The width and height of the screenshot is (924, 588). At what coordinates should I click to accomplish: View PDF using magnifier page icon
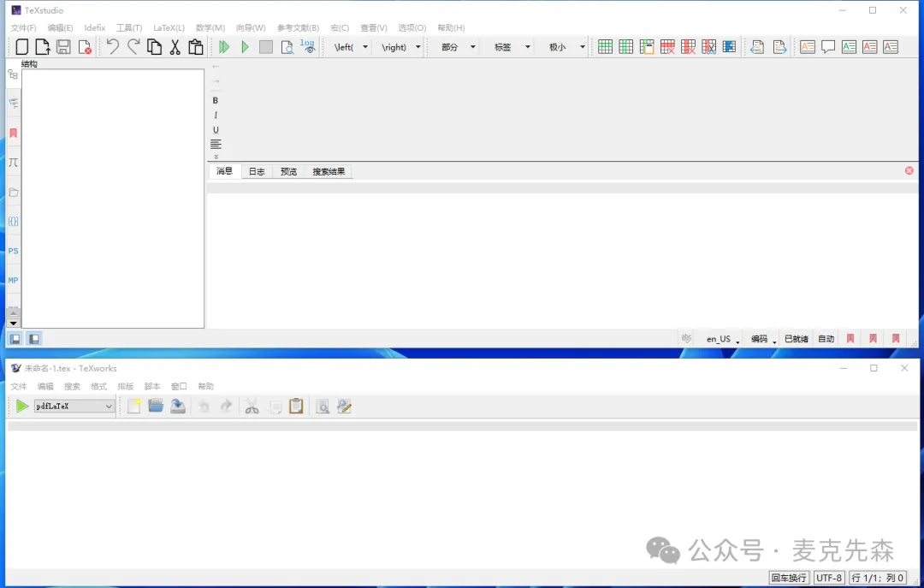point(287,46)
